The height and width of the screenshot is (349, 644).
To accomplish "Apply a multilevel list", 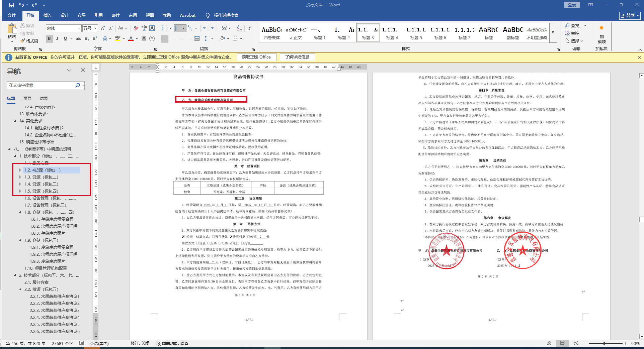I will 191,28.
